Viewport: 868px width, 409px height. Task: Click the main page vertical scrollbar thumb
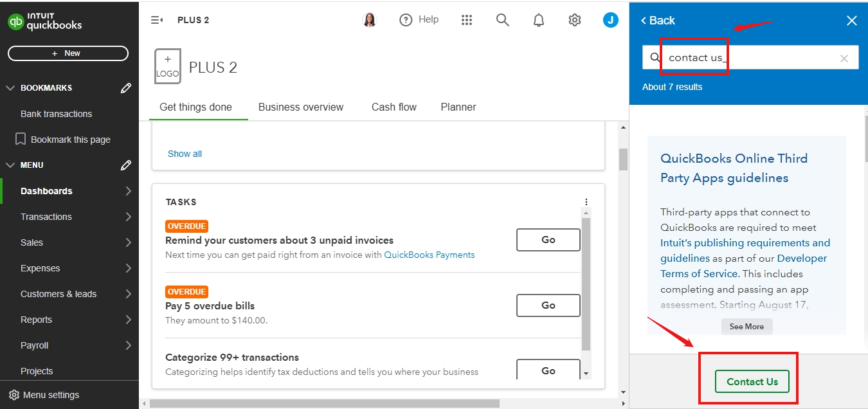click(623, 159)
